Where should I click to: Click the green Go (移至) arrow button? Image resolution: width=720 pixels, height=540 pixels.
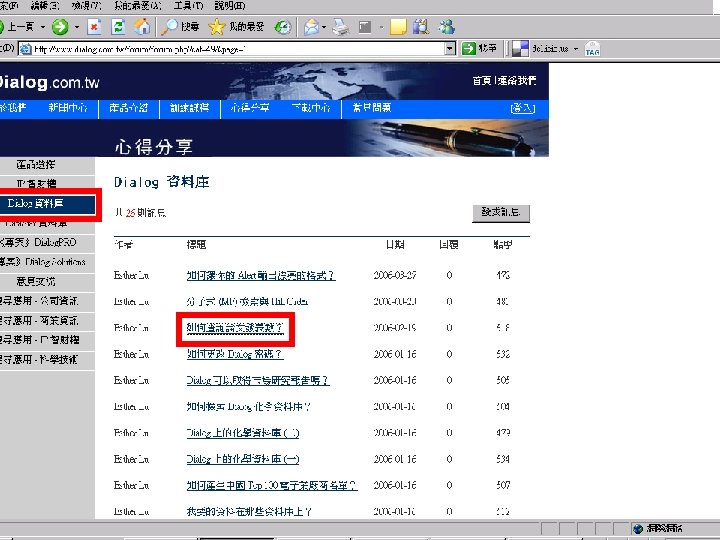tap(479, 48)
